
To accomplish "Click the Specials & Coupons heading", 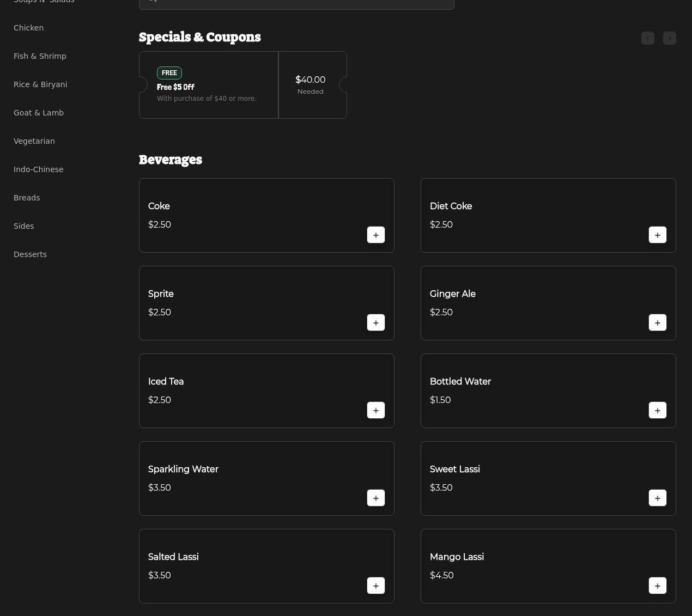I will [200, 37].
